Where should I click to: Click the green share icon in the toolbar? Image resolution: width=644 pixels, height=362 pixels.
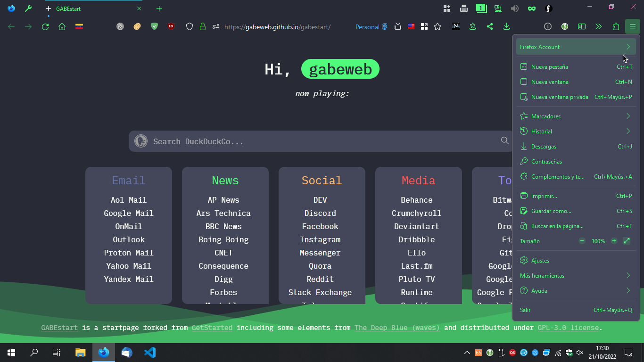(490, 27)
